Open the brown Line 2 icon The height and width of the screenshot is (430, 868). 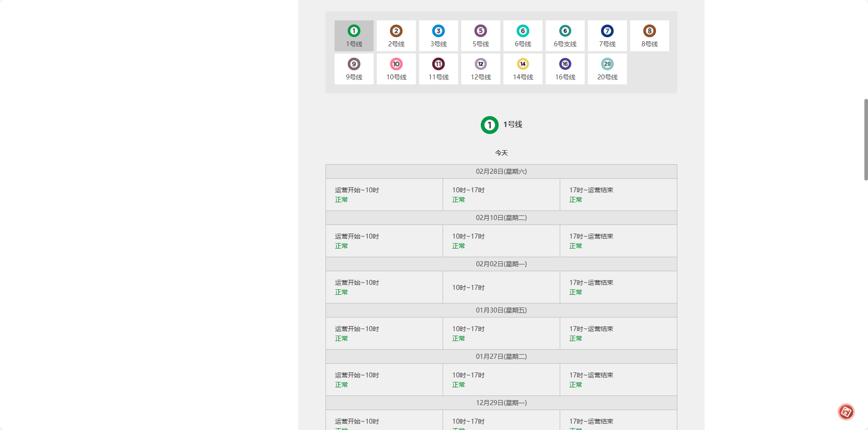[x=396, y=31]
